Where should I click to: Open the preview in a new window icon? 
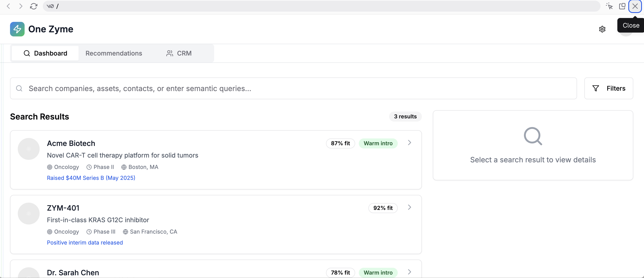pos(622,6)
